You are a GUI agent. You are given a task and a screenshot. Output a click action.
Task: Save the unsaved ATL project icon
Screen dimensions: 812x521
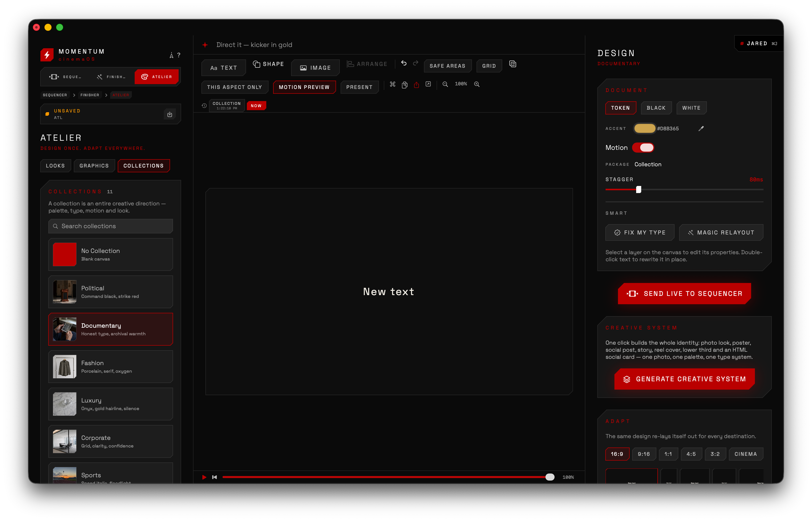[x=170, y=114]
